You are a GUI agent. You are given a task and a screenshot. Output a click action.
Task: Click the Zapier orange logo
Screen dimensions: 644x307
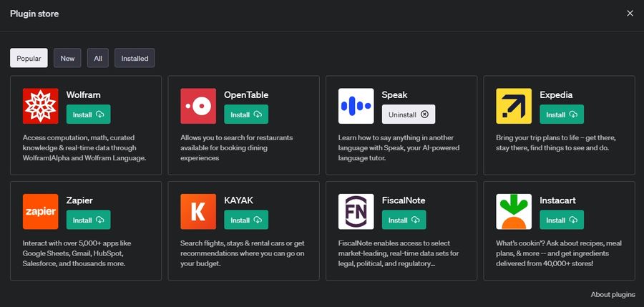click(x=40, y=211)
